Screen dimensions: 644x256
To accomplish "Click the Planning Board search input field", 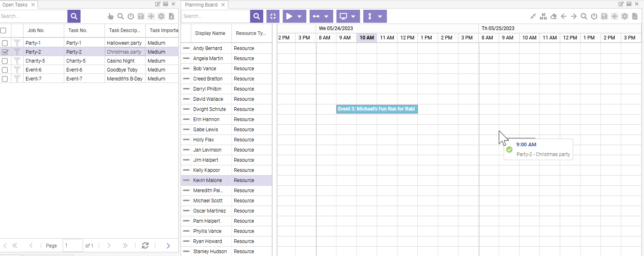I will click(216, 16).
